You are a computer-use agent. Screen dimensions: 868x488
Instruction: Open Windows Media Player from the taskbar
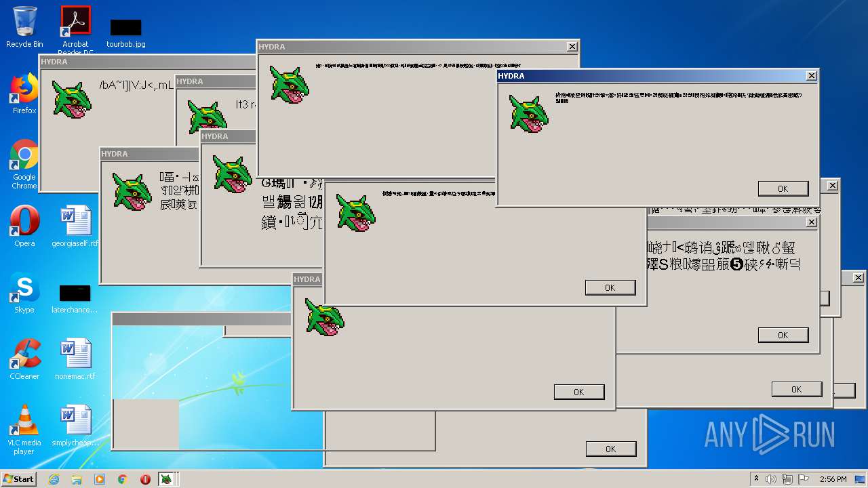[x=100, y=479]
